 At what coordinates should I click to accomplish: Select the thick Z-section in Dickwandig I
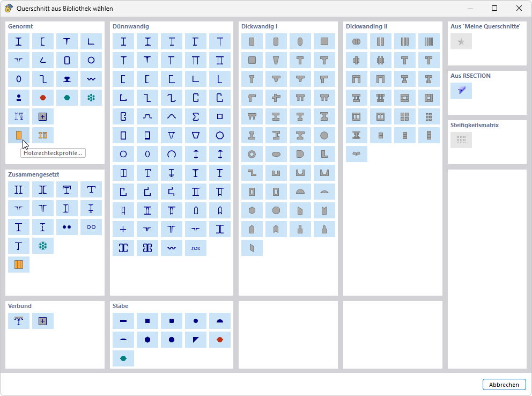pyautogui.click(x=252, y=173)
